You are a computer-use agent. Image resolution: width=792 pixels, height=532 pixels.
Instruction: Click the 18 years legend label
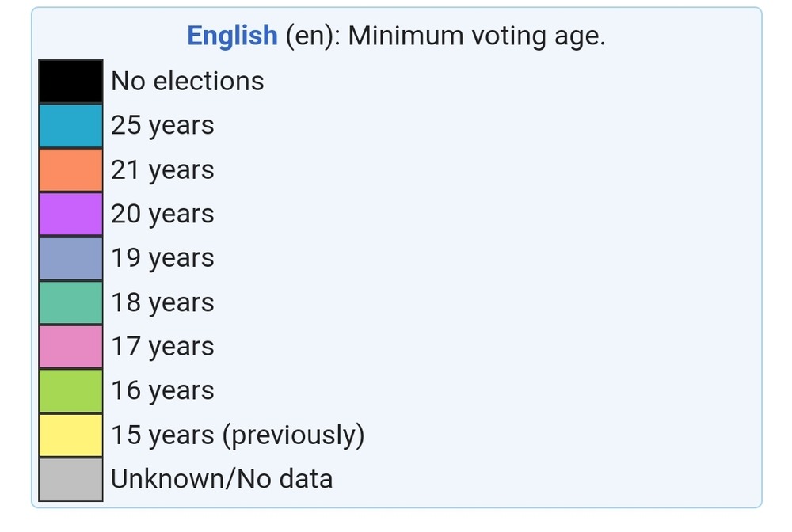tap(162, 302)
